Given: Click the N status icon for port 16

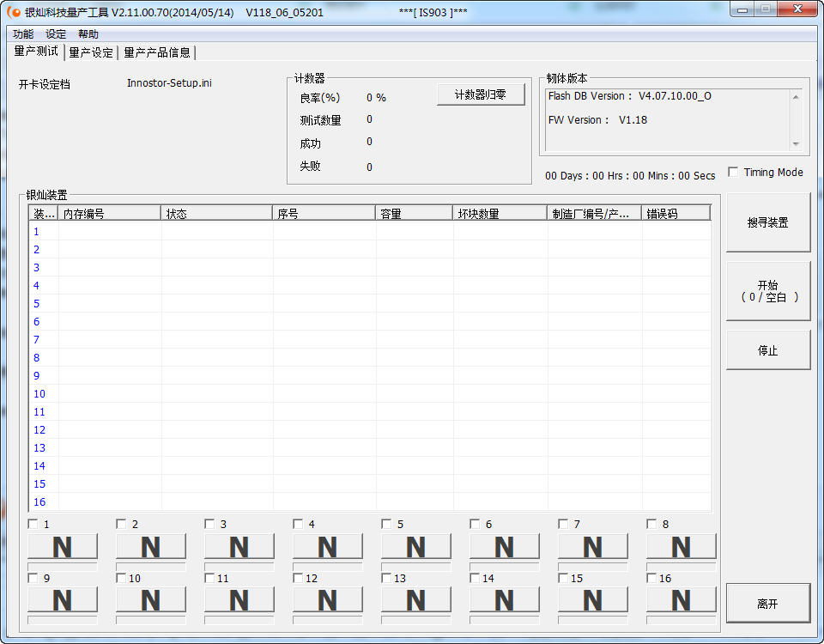Looking at the screenshot, I should (682, 600).
